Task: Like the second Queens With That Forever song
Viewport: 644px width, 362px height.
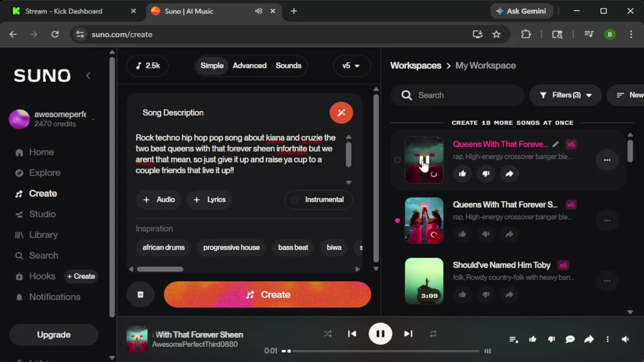Action: [462, 234]
